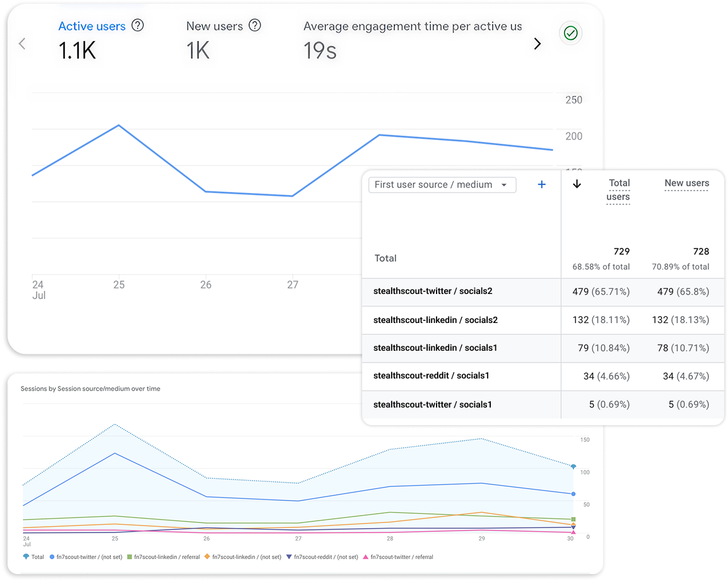728x581 pixels.
Task: Click the left chevron arrow beside metric cards
Action: click(21, 44)
